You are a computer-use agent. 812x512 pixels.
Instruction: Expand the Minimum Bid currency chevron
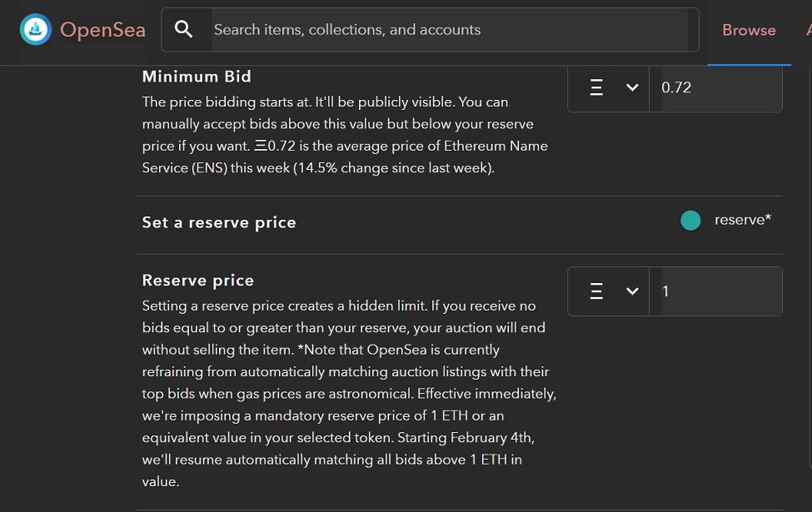pos(632,87)
